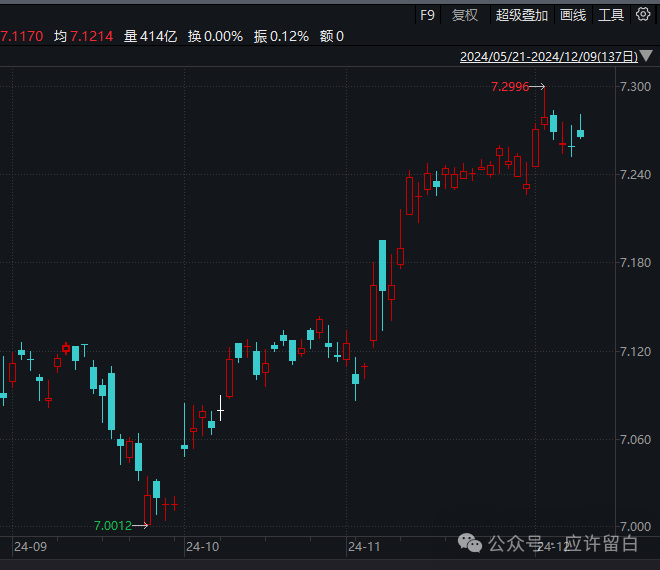Click the 均 7.1214 average price readout
Image resolution: width=660 pixels, height=570 pixels.
coord(84,36)
